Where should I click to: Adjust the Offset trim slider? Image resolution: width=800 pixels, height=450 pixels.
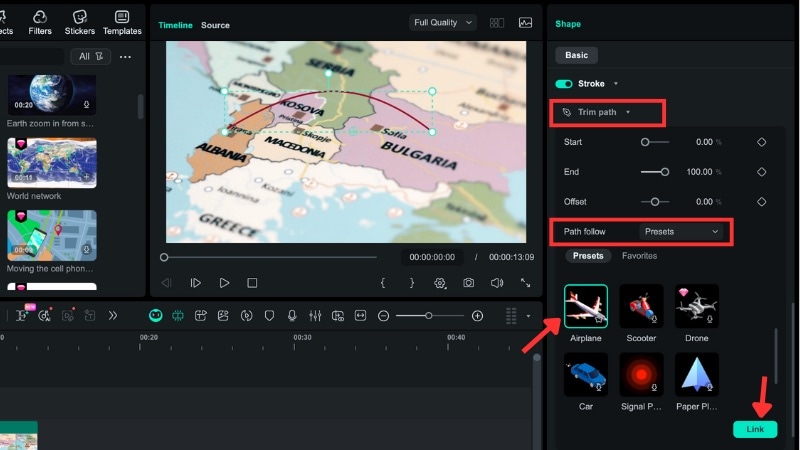(655, 202)
